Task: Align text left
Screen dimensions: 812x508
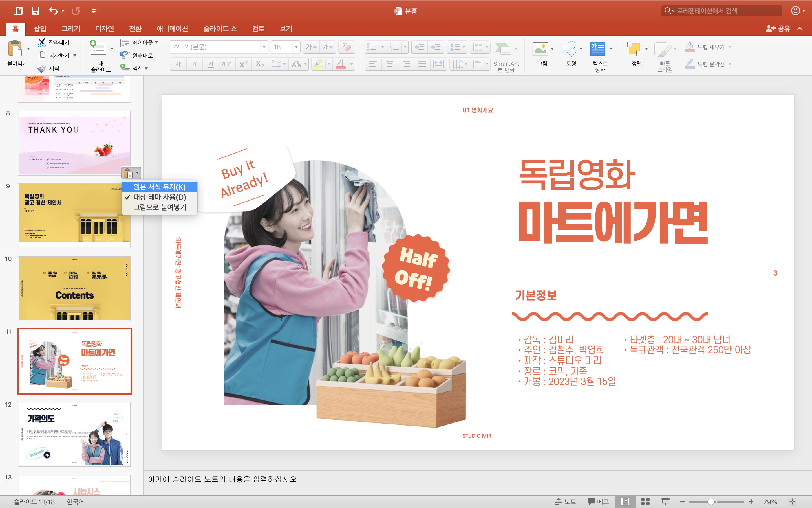Action: point(373,64)
